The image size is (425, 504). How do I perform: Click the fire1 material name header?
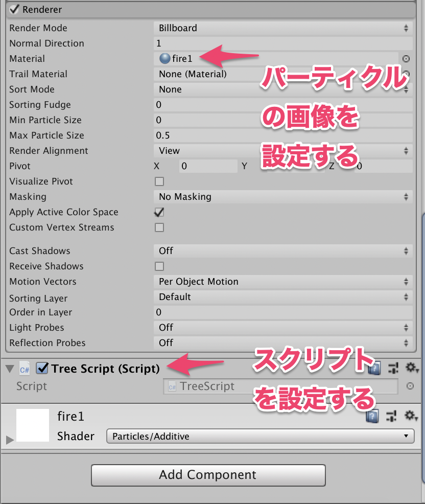(x=70, y=417)
